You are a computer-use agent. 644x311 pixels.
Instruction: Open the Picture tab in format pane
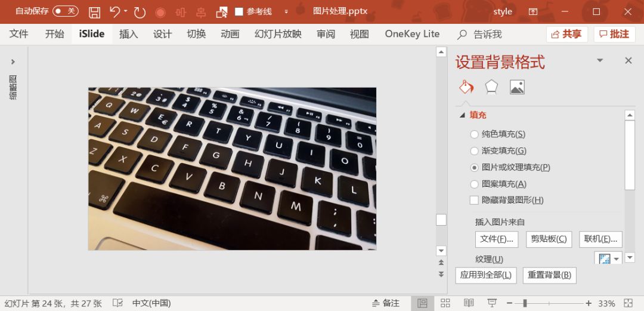517,87
